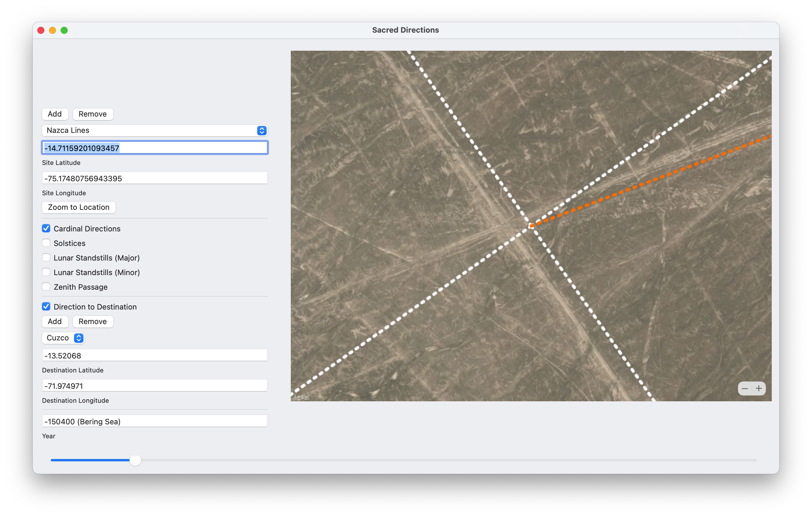Uncheck the Cardinal Directions checkbox

[46, 228]
